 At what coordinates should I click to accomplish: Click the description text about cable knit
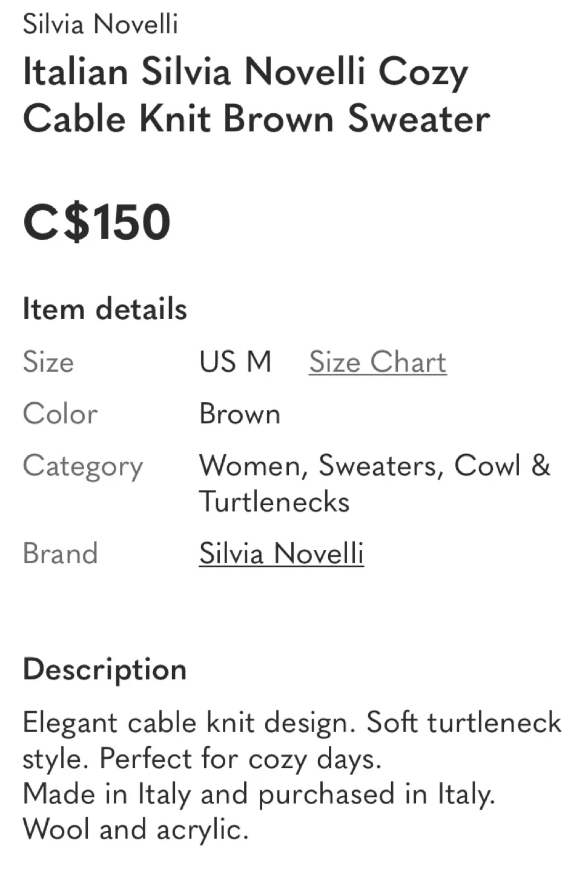coord(291,722)
